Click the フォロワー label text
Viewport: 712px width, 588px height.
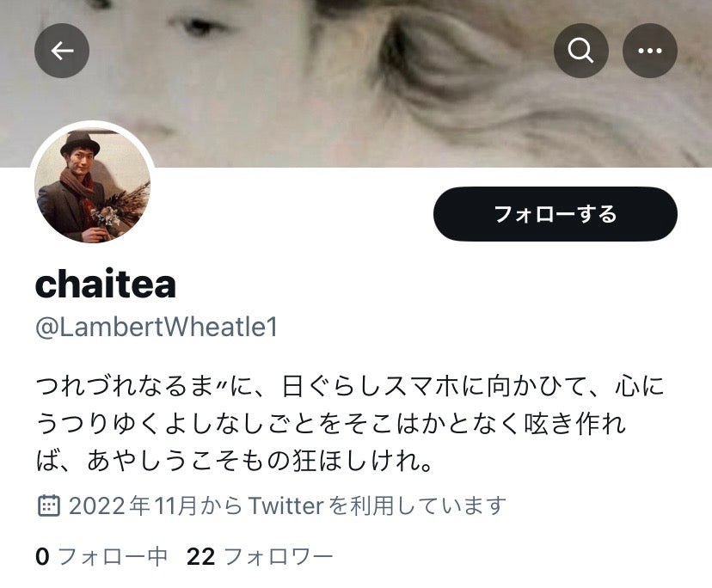279,557
